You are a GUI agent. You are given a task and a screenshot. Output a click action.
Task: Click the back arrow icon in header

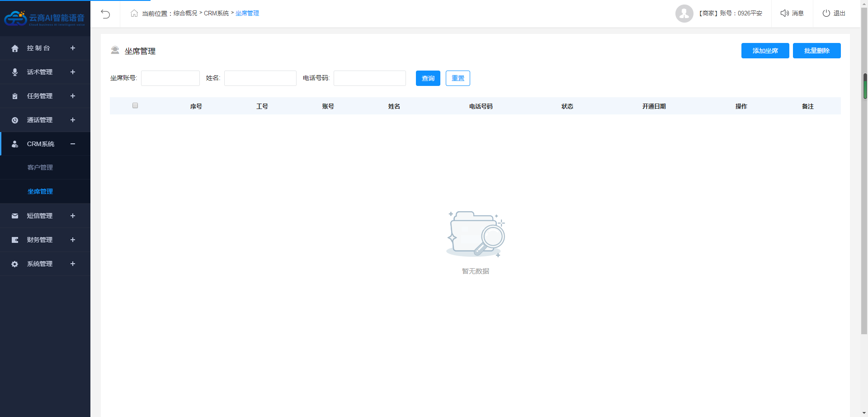[105, 14]
